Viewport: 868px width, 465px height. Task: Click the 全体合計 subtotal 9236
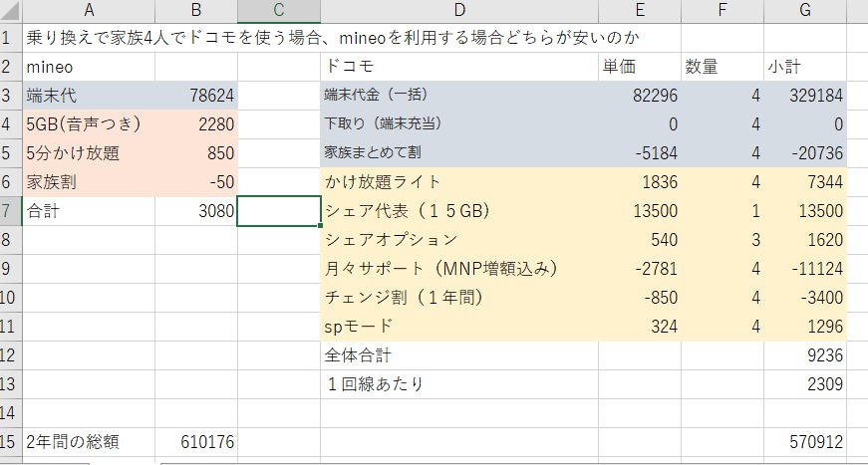[x=804, y=355]
